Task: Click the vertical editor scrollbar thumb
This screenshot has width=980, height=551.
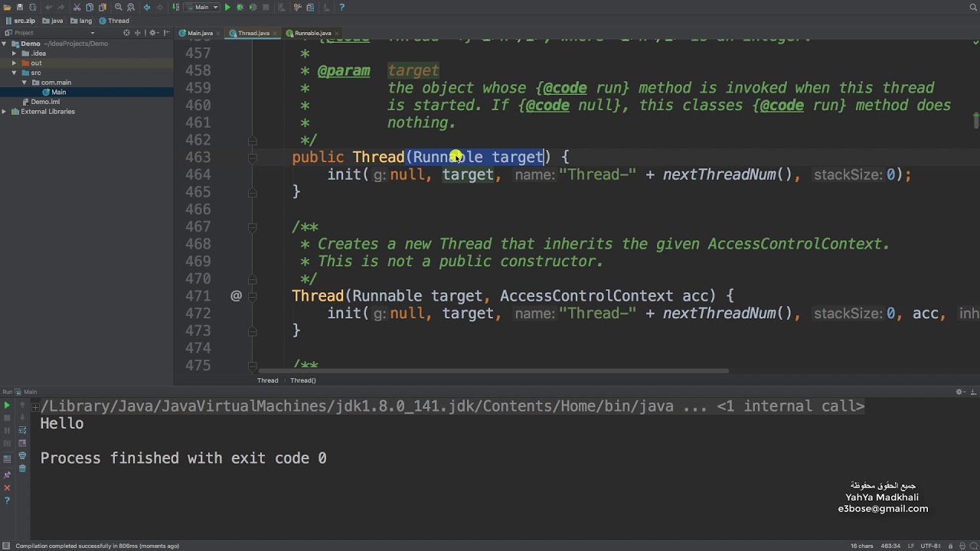Action: (x=976, y=120)
